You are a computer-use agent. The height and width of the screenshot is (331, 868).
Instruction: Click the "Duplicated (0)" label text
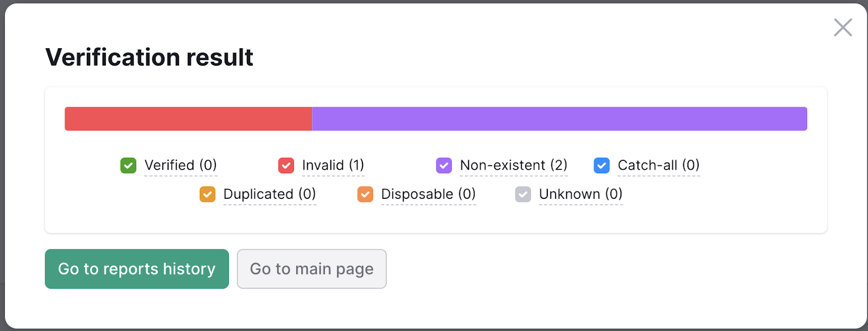(270, 194)
